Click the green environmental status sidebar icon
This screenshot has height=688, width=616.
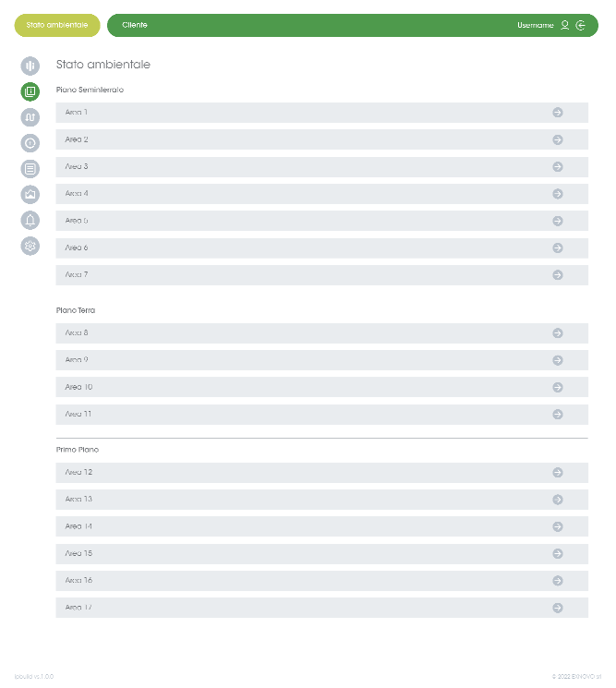[x=30, y=91]
